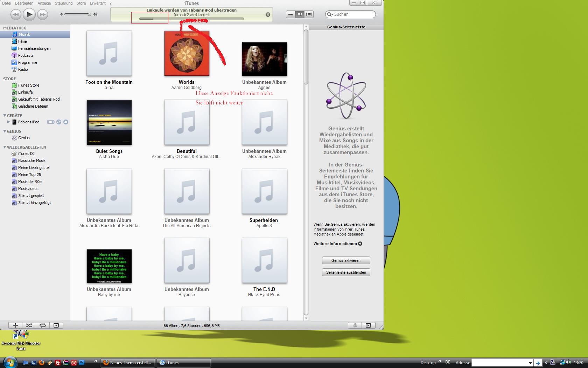This screenshot has width=588, height=368.
Task: Open the Store menu
Action: (x=81, y=3)
